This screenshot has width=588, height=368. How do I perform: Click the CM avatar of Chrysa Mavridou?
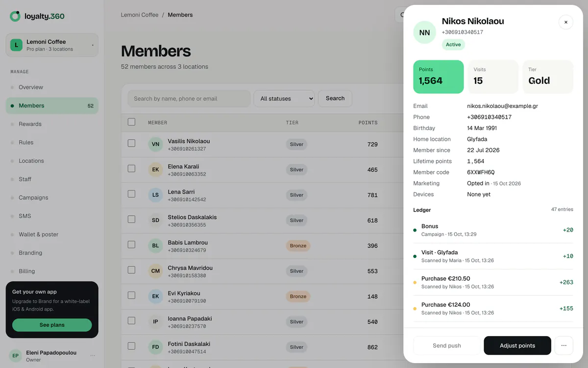click(155, 271)
